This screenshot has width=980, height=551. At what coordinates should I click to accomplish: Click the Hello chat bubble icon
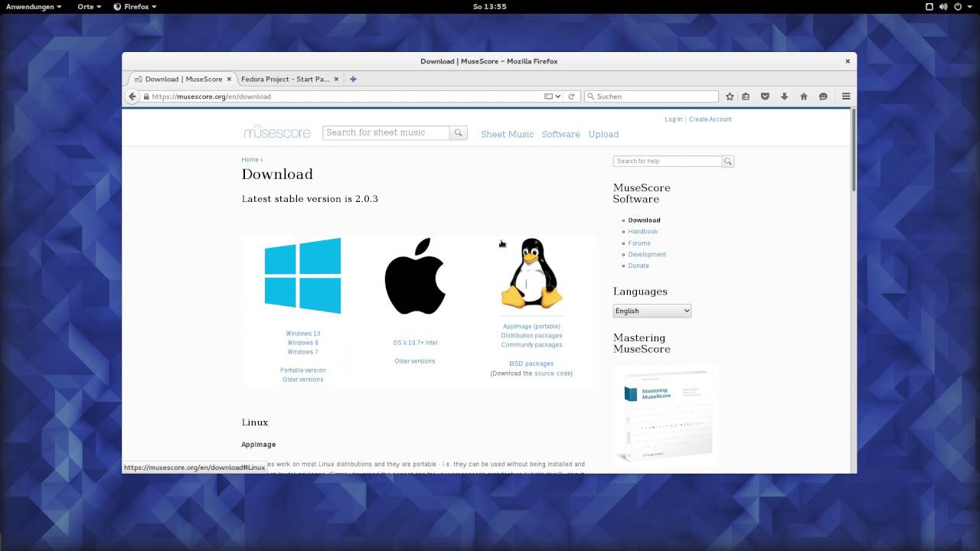[x=823, y=96]
